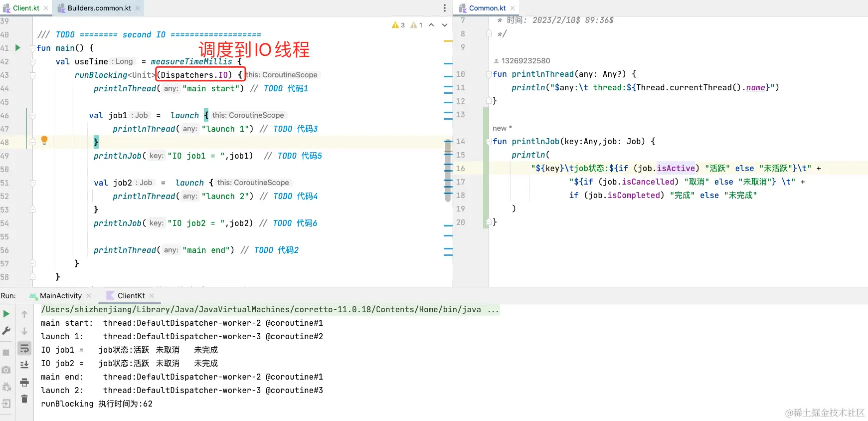Image resolution: width=868 pixels, height=421 pixels.
Task: Go to next highlighted problem
Action: 445,25
